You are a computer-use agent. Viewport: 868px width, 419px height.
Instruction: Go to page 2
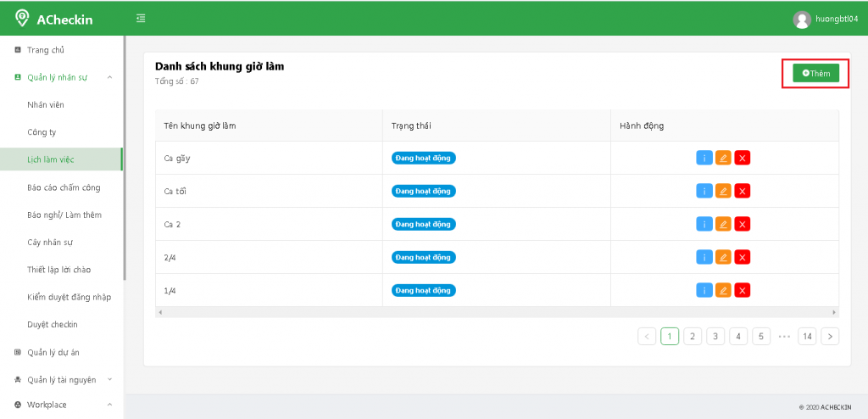[x=693, y=336]
